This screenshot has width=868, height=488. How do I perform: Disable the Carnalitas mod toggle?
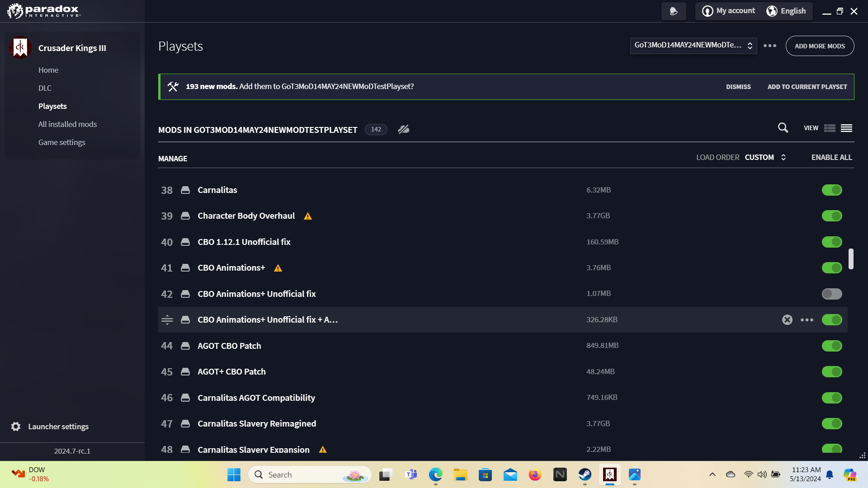[x=832, y=190]
